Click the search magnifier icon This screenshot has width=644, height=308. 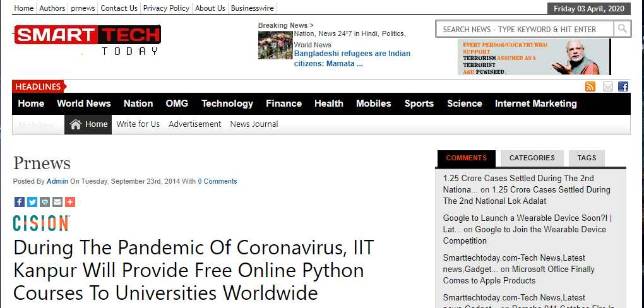point(623,29)
